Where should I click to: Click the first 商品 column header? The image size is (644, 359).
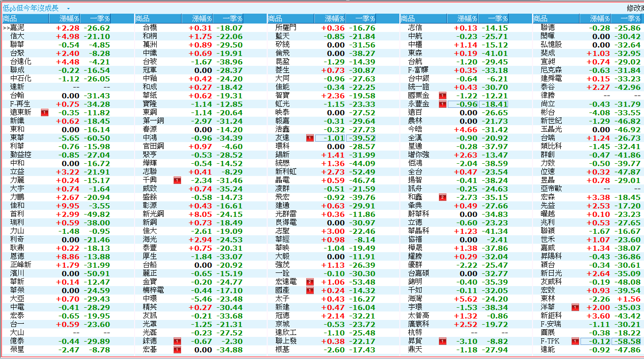click(10, 18)
